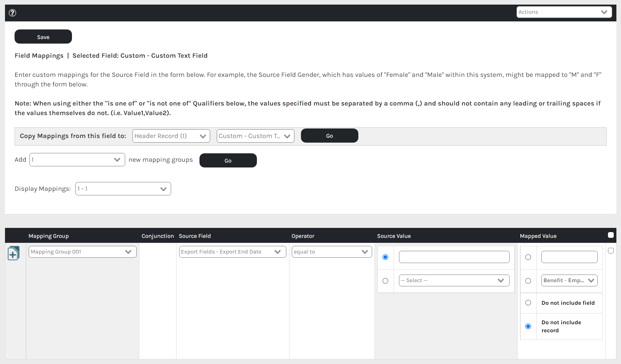Open the Header Record (1) dropdown
Image resolution: width=621 pixels, height=364 pixels.
(171, 136)
